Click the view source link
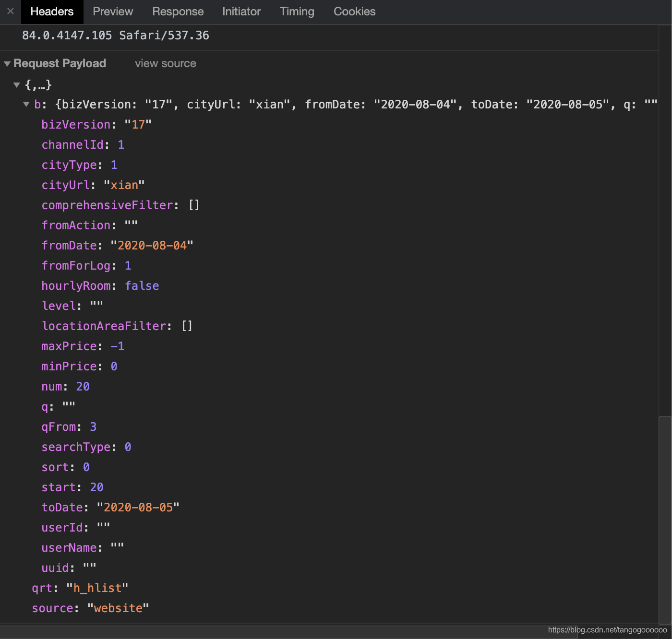 pyautogui.click(x=166, y=63)
